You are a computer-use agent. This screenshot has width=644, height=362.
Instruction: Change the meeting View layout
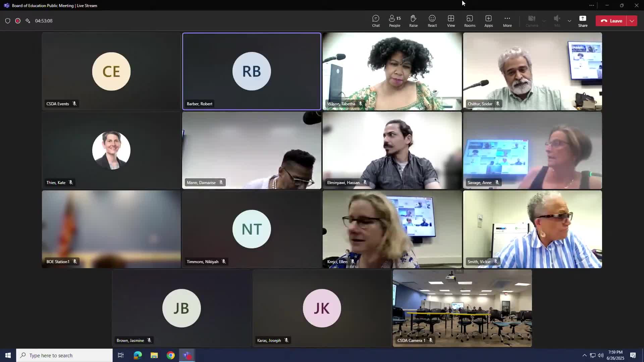451,21
